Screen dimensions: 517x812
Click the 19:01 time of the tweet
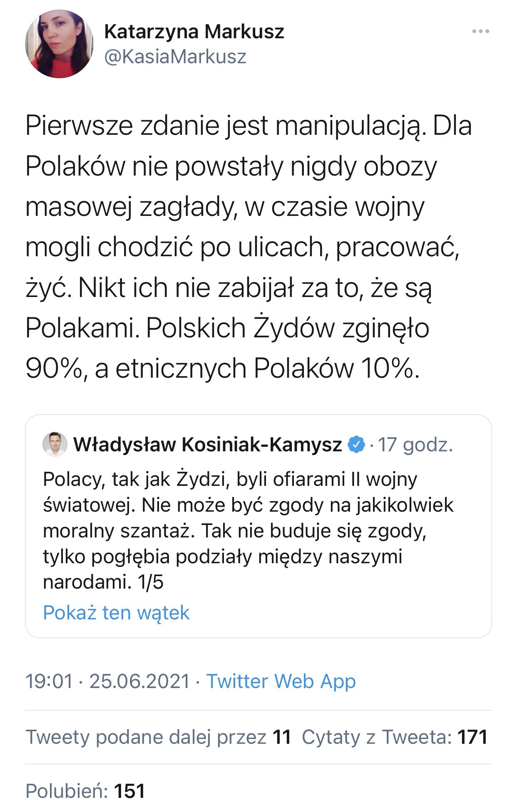point(49,681)
